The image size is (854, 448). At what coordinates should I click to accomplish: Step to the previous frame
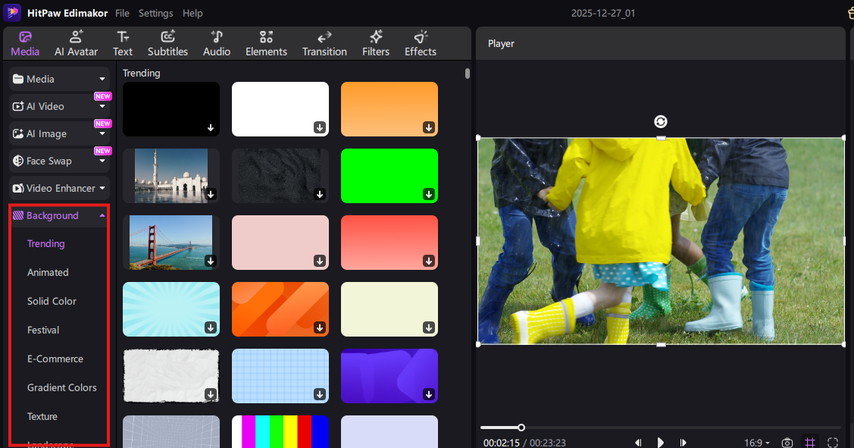point(638,443)
